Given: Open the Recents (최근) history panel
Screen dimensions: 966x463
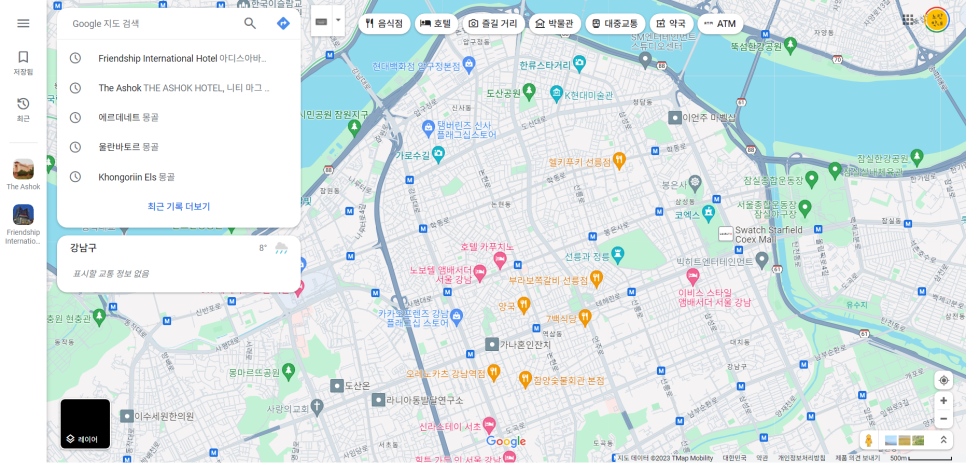Looking at the screenshot, I should (23, 109).
